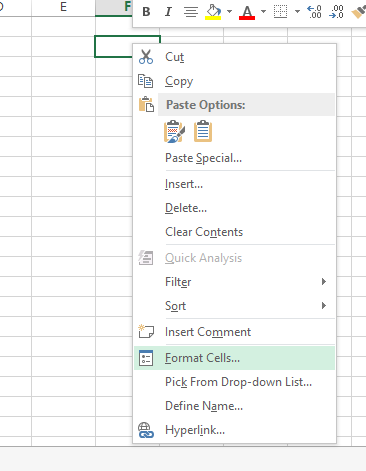Apply yellow fill color bucket
Viewport: 366px width, 471px height.
tap(213, 12)
